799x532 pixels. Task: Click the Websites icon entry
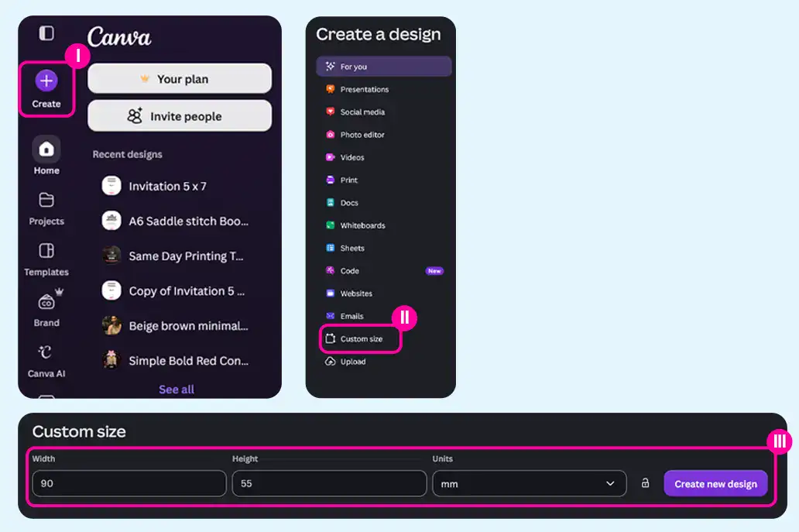point(330,293)
